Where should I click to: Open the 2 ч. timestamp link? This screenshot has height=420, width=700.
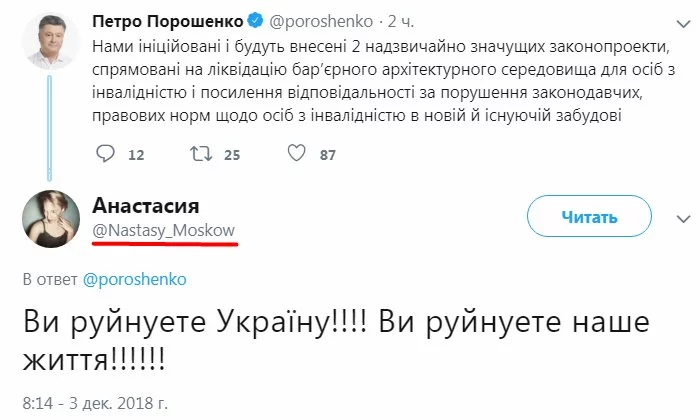pos(400,21)
